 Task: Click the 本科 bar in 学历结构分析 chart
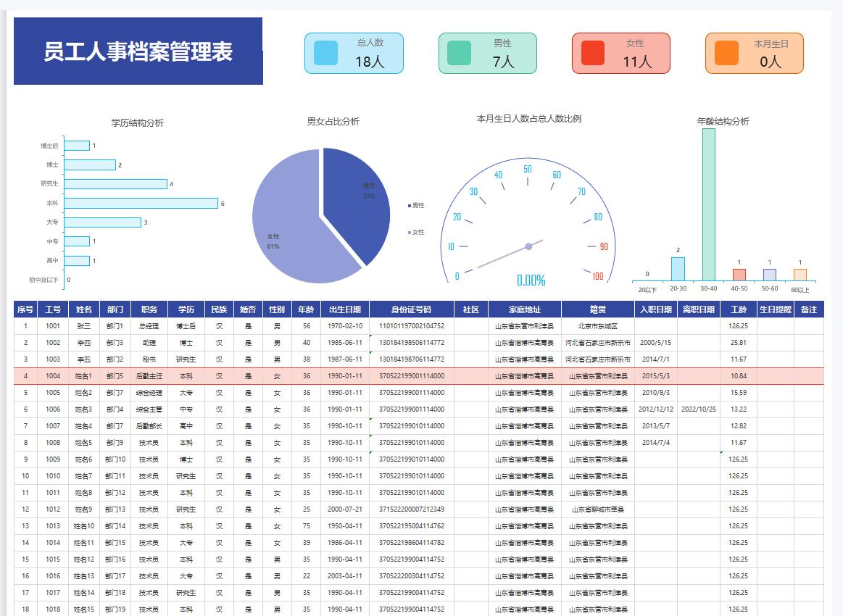[141, 204]
